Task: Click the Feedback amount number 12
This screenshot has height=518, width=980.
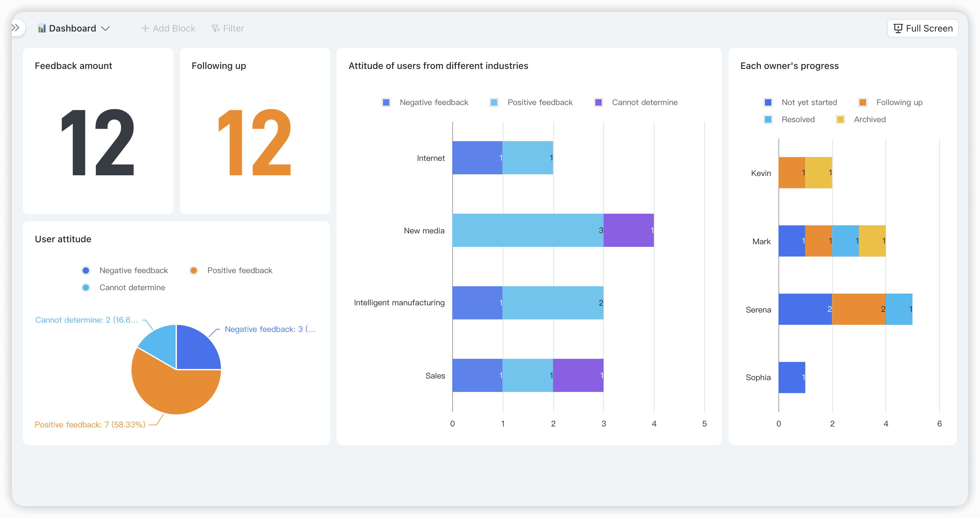Action: click(x=98, y=143)
